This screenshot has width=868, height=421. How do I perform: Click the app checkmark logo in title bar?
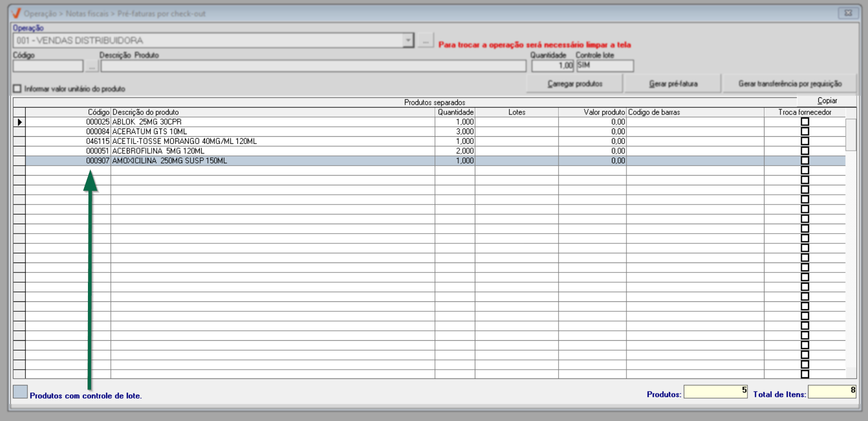coord(16,13)
